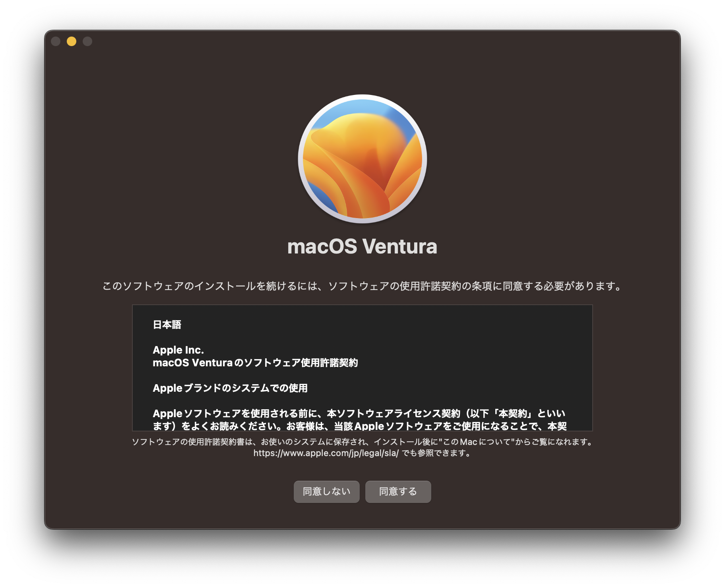Click the 日本語 heading in license text
The width and height of the screenshot is (725, 588).
pos(167,325)
